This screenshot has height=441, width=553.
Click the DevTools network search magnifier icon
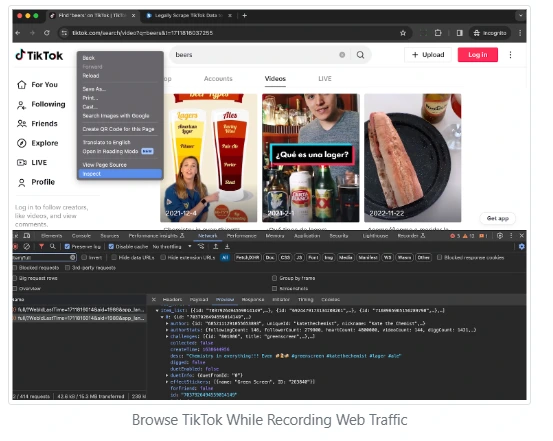point(53,246)
